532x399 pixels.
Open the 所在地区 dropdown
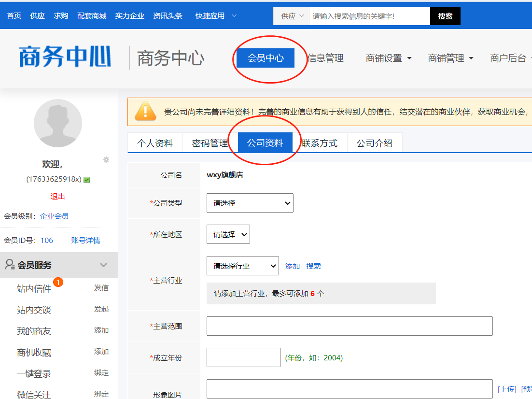tap(228, 234)
